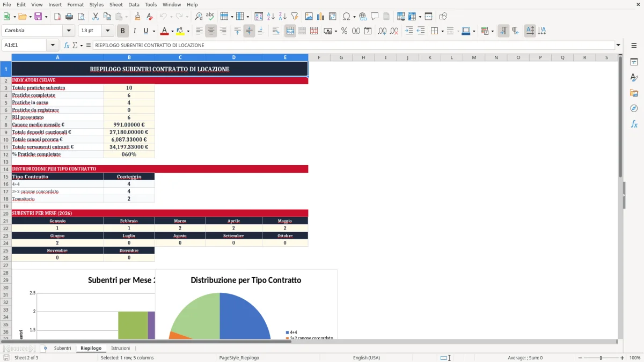Insert a comment

(375, 17)
